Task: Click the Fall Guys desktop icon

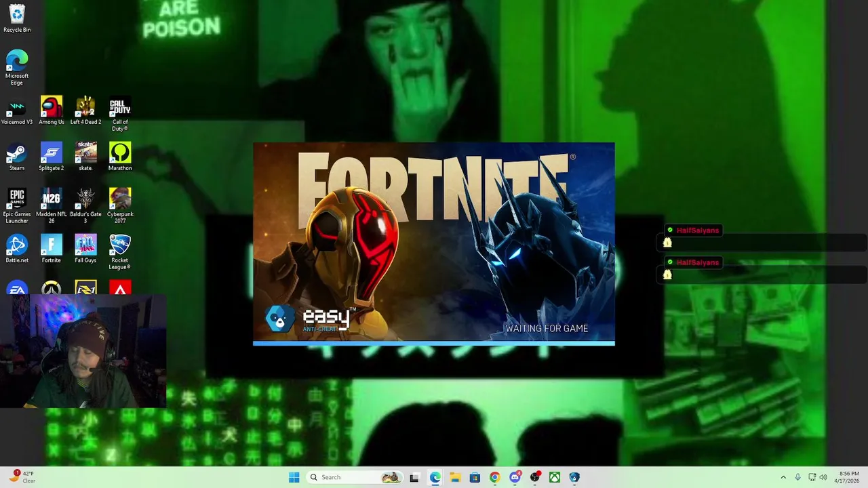Action: pos(85,249)
